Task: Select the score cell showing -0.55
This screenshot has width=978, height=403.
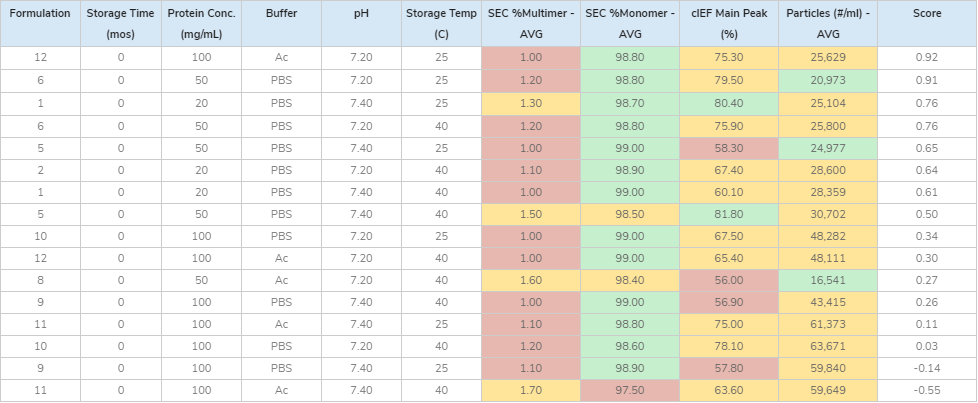Action: 927,389
